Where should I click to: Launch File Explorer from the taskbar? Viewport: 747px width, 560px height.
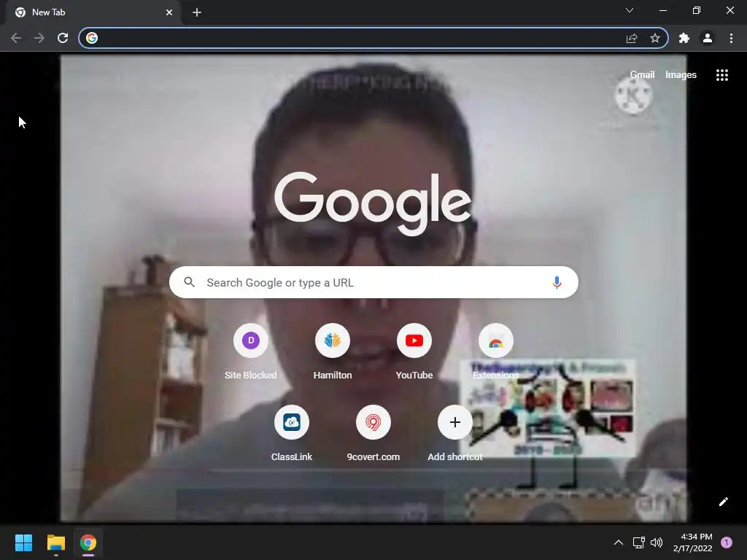55,542
